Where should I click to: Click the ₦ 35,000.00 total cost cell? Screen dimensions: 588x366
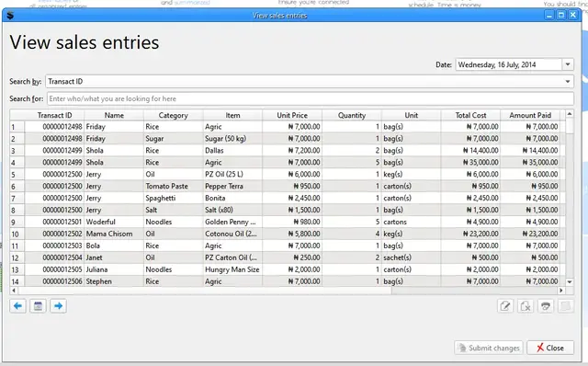[470, 163]
